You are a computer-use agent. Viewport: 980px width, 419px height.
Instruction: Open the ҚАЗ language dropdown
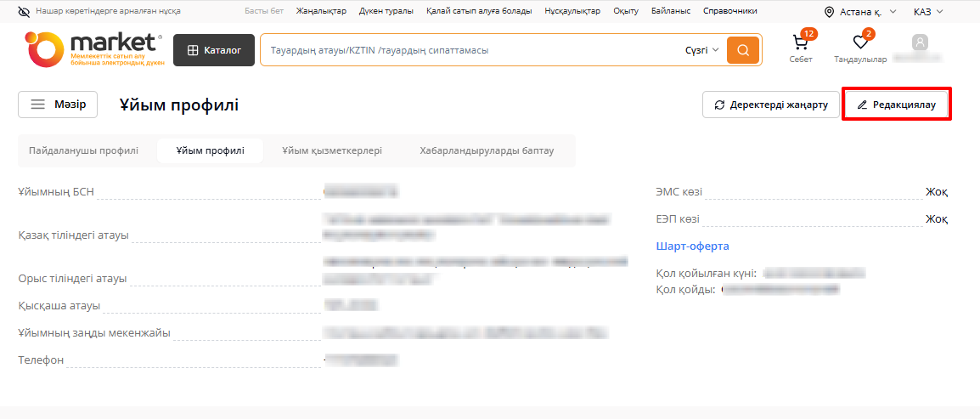point(928,12)
